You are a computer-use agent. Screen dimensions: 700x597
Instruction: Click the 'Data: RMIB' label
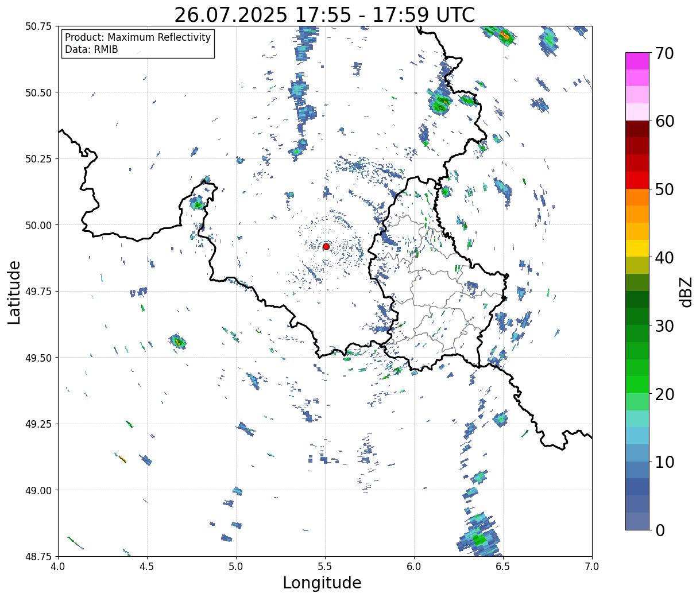point(91,50)
